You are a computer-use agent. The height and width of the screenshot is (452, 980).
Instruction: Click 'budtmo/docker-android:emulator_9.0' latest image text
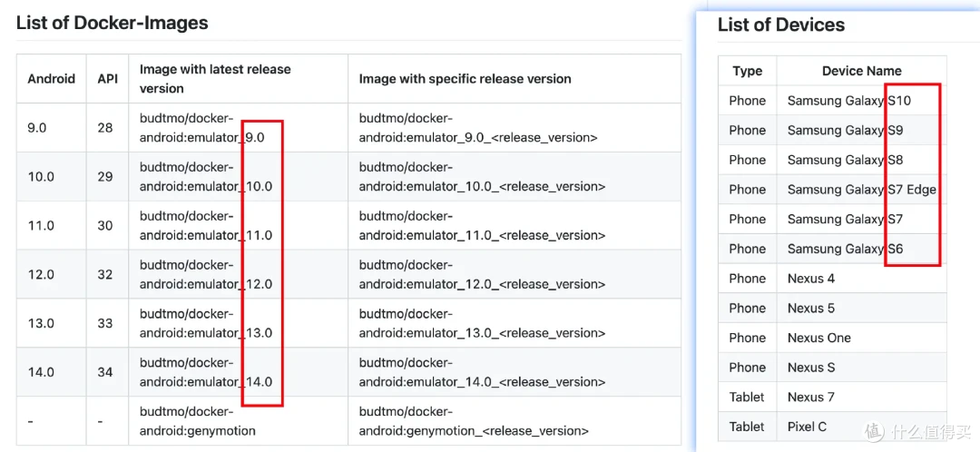coord(201,128)
